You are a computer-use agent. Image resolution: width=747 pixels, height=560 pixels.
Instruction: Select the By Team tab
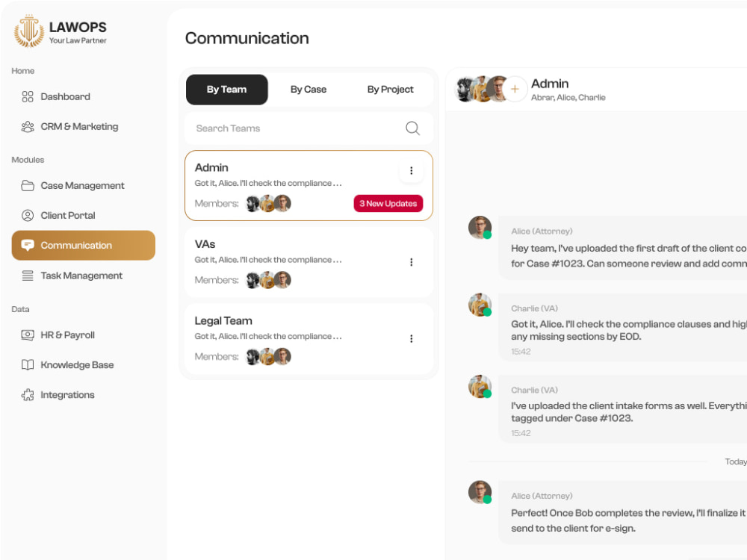[227, 90]
